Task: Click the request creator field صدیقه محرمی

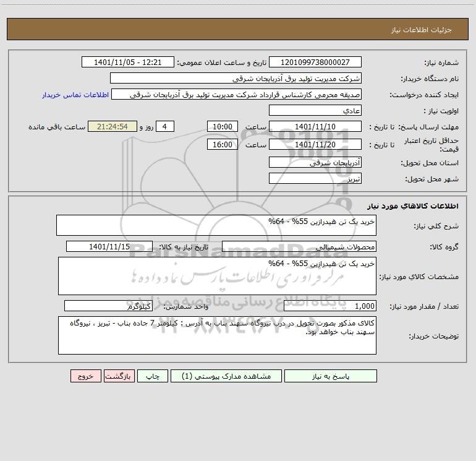Action: [236, 94]
